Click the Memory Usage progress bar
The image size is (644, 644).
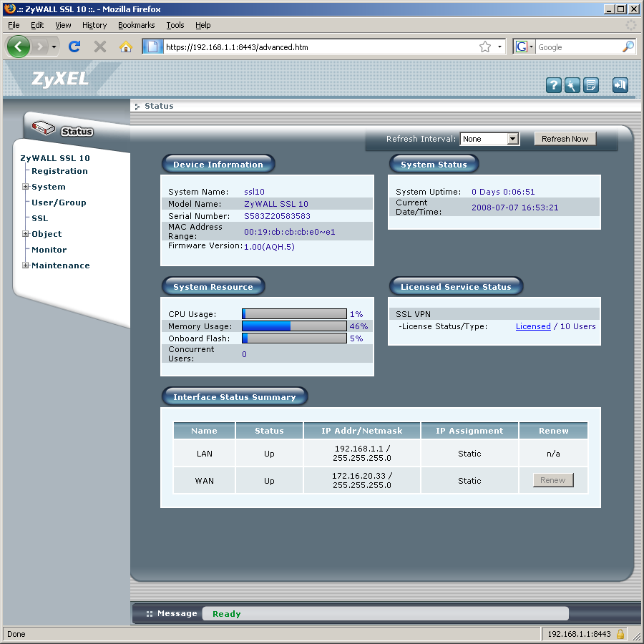tap(294, 326)
